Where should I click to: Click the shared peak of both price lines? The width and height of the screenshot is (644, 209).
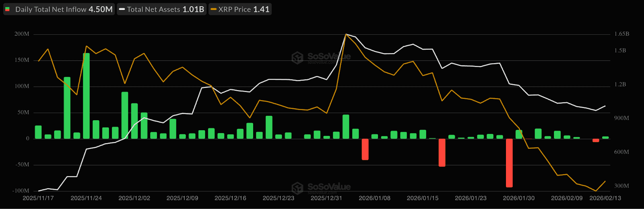point(346,34)
